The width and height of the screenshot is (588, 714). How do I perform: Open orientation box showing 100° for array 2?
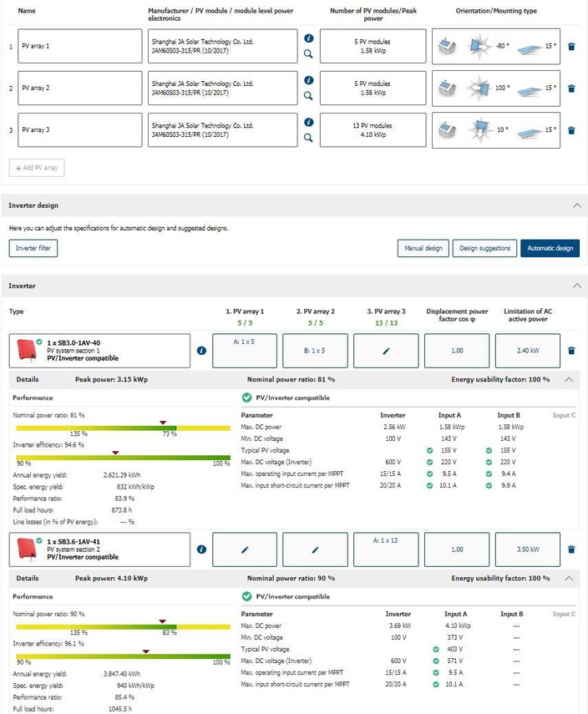(496, 88)
